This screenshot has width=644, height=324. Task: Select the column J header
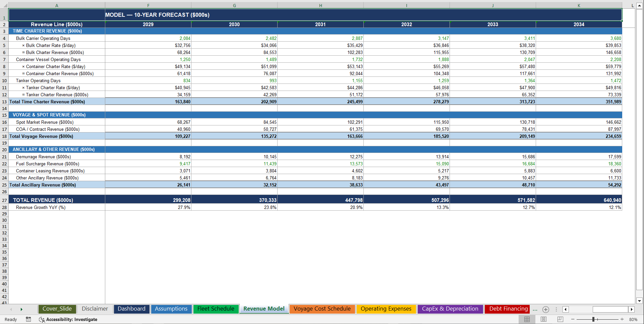pos(492,5)
